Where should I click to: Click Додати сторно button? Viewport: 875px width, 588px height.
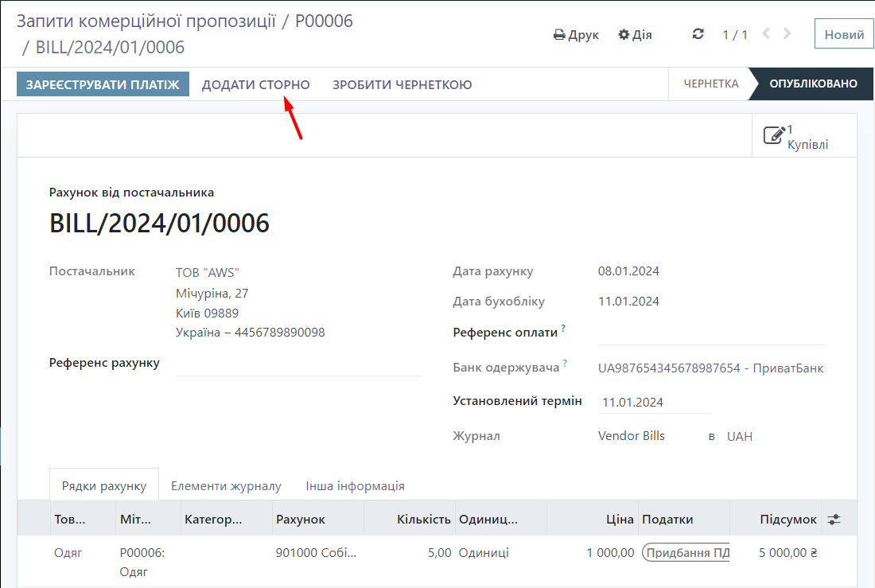point(255,84)
